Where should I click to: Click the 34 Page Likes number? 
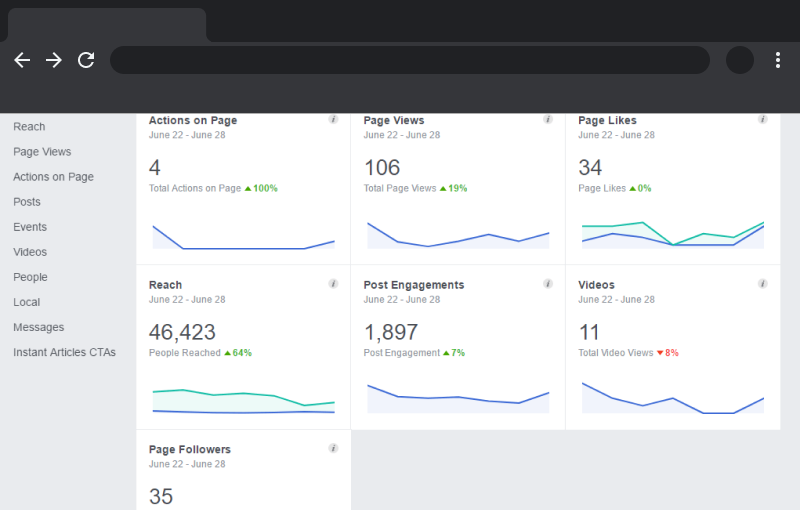(x=590, y=168)
